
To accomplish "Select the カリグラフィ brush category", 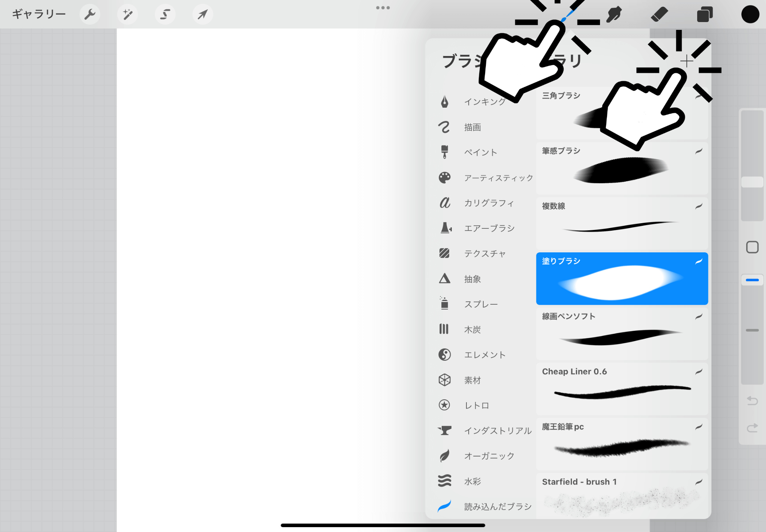I will point(488,203).
